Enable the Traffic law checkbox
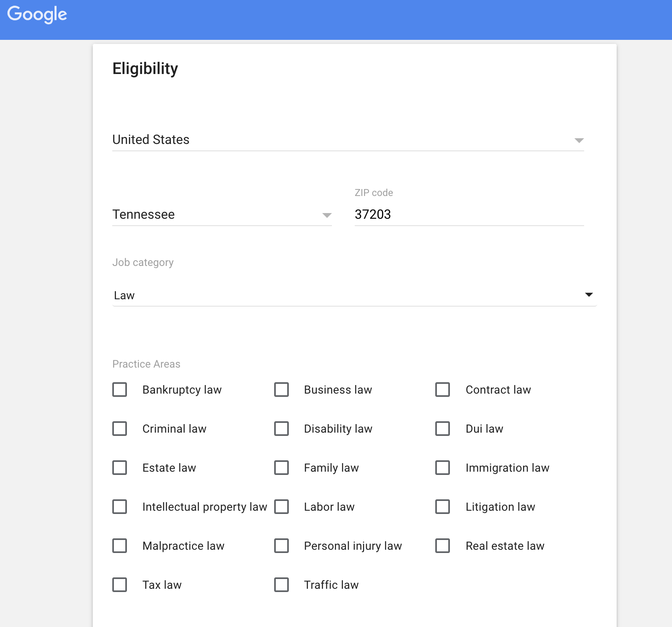The height and width of the screenshot is (627, 672). (x=281, y=585)
